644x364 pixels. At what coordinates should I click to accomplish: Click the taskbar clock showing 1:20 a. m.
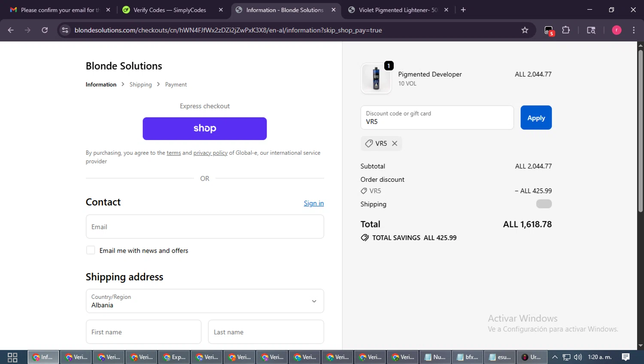[600, 357]
